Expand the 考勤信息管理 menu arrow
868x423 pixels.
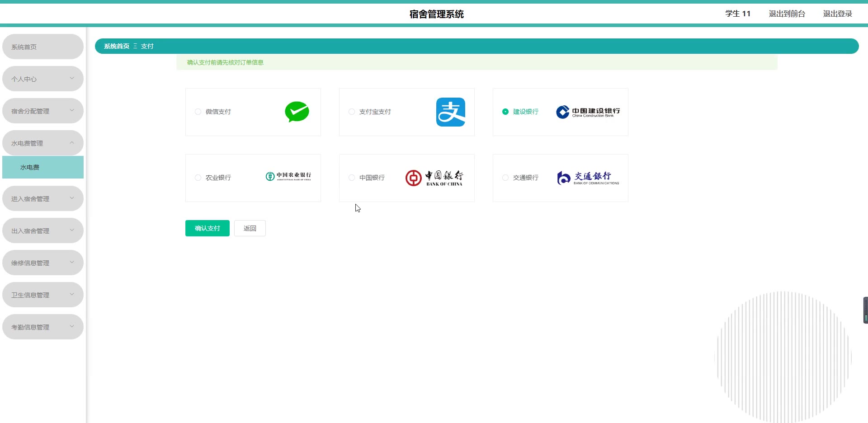[x=72, y=326]
